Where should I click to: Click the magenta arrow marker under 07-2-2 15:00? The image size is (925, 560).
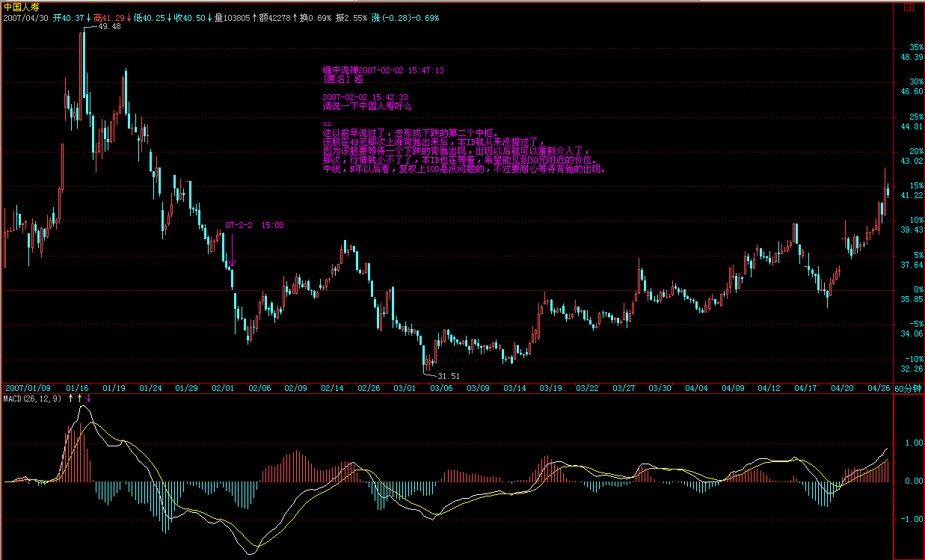click(x=233, y=251)
